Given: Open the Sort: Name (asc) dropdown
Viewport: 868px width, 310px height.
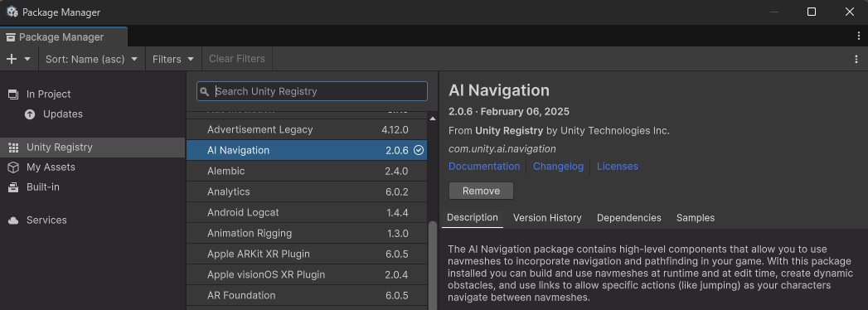Looking at the screenshot, I should [91, 59].
